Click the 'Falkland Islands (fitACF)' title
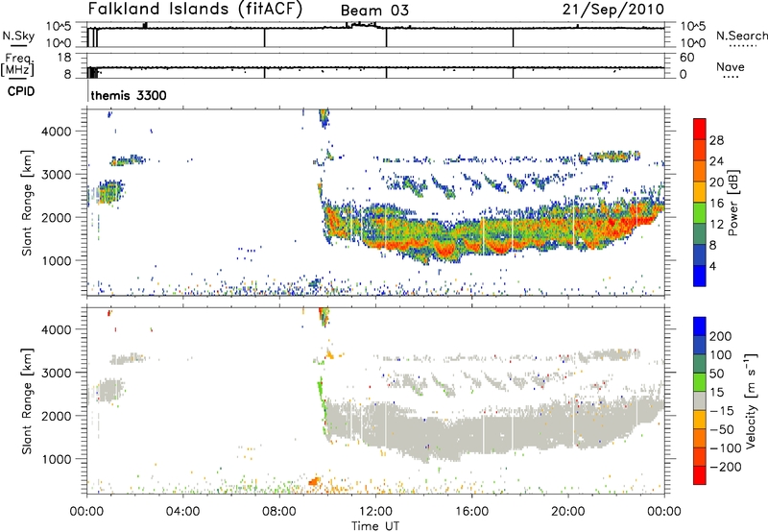This screenshot has height=532, width=768. pos(195,9)
